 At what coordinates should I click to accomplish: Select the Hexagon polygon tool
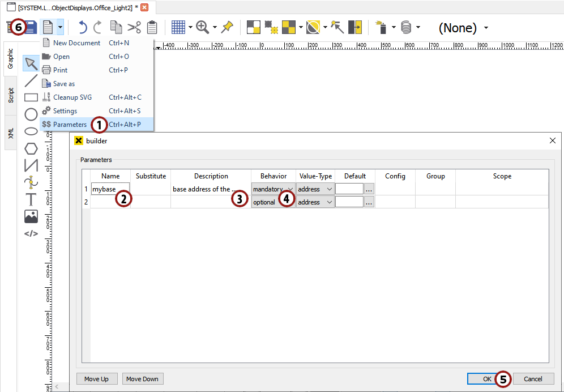[x=31, y=149]
